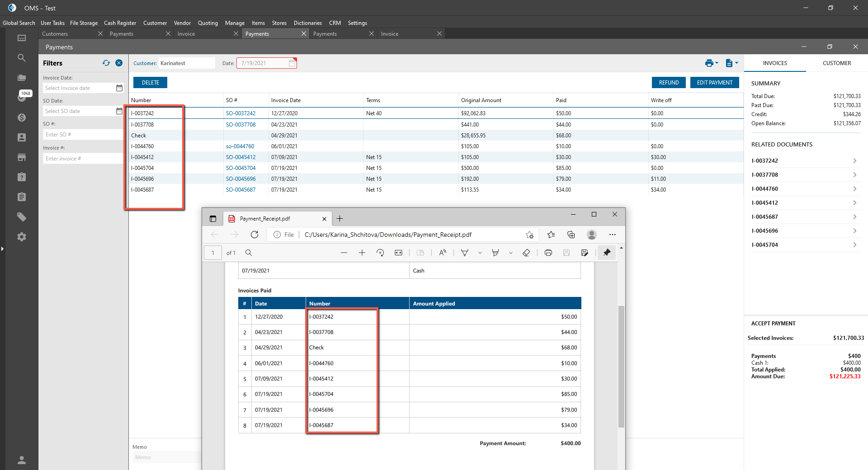Click the refresh filters icon
Screen dimensions: 868x470
[x=106, y=63]
